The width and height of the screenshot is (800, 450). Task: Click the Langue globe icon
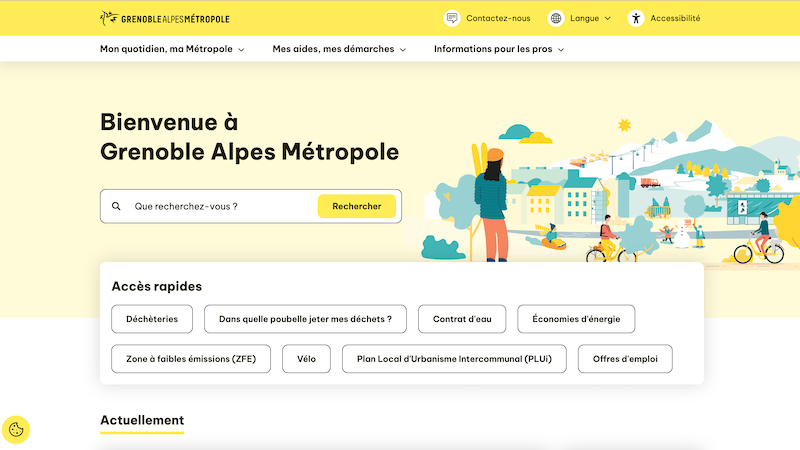tap(556, 18)
